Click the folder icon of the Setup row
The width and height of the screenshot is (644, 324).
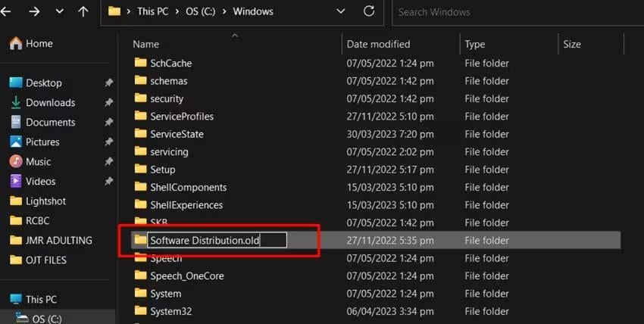140,169
